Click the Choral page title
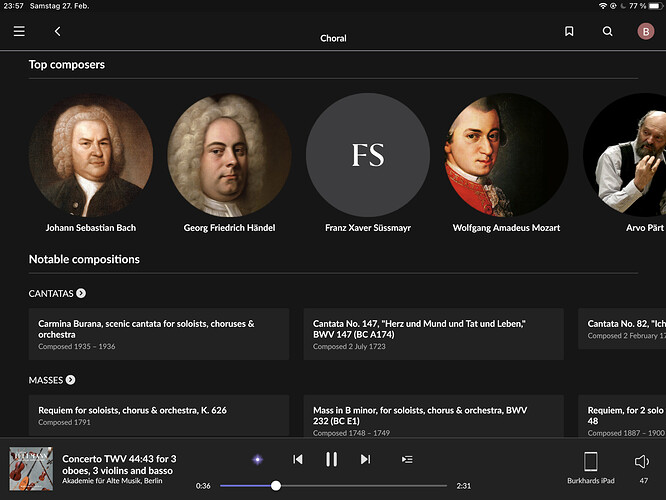666x500 pixels. click(333, 38)
